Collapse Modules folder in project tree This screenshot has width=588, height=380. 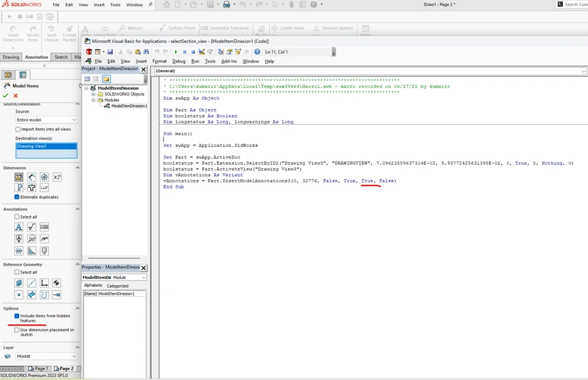(93, 100)
